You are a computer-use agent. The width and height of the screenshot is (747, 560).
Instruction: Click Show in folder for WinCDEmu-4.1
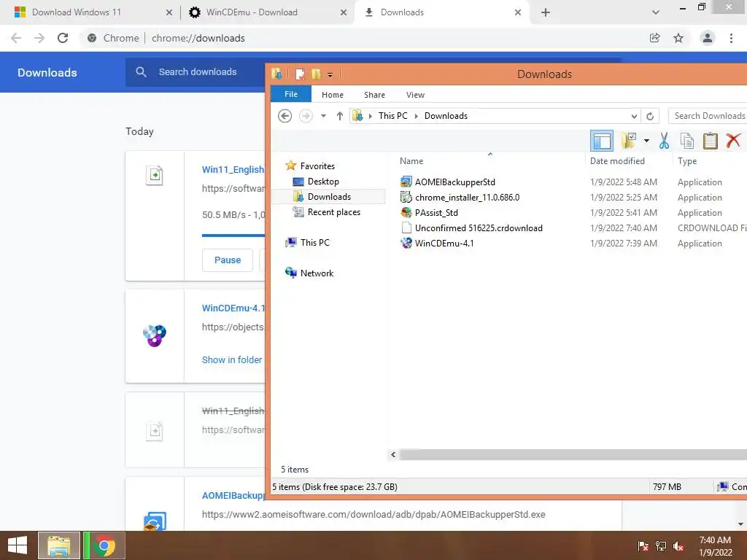point(231,360)
